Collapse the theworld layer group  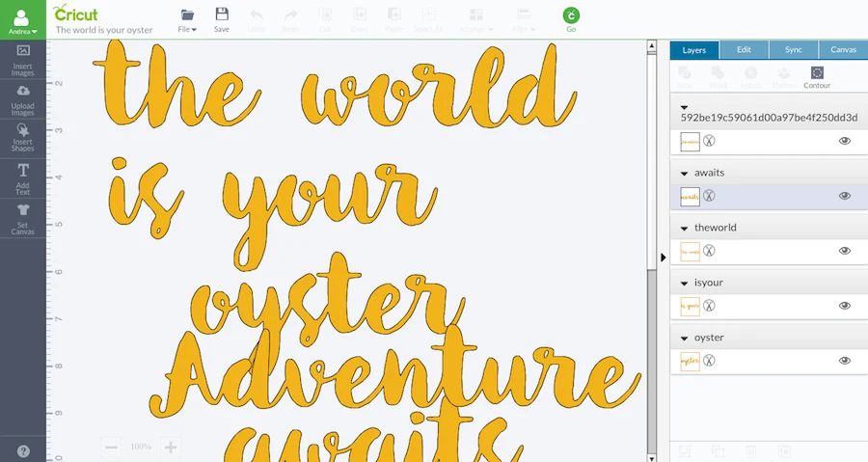click(684, 229)
